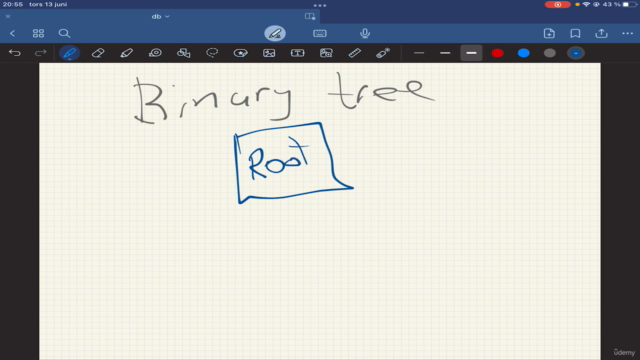The image size is (640, 360).
Task: Open a new window split view
Action: pos(310,16)
